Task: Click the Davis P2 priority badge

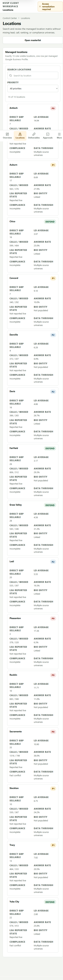Action: 53,391
